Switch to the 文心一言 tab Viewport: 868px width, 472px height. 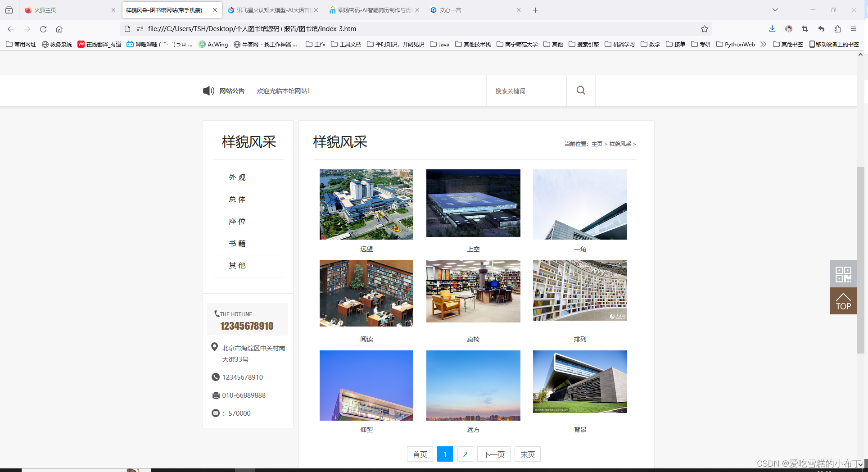(x=452, y=9)
